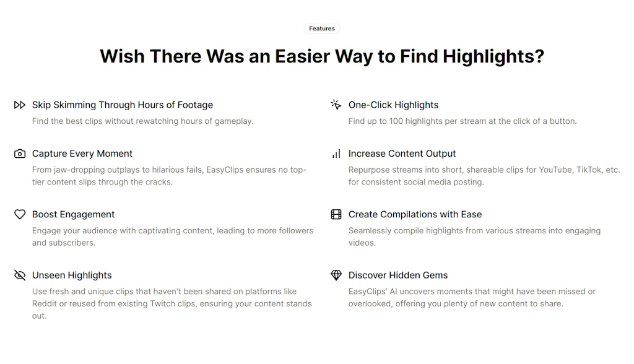
Task: Click the diamond gem icon for Discover Hidden Gems
Action: tap(336, 275)
